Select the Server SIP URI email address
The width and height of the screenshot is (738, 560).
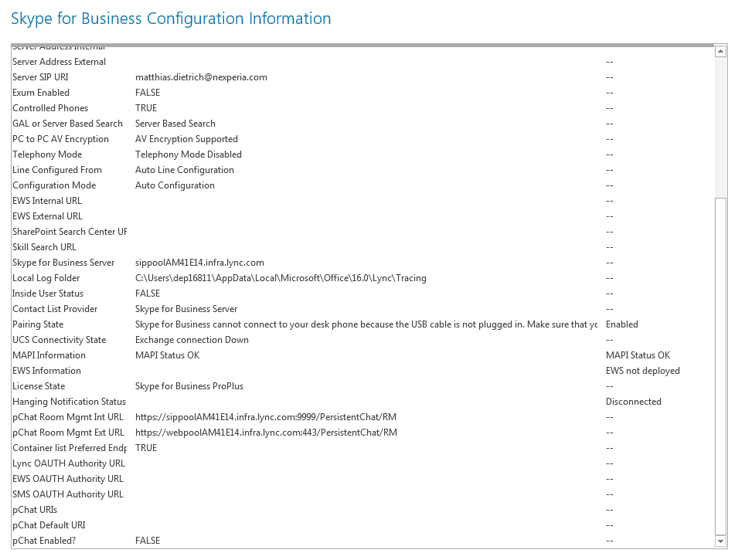click(x=201, y=77)
